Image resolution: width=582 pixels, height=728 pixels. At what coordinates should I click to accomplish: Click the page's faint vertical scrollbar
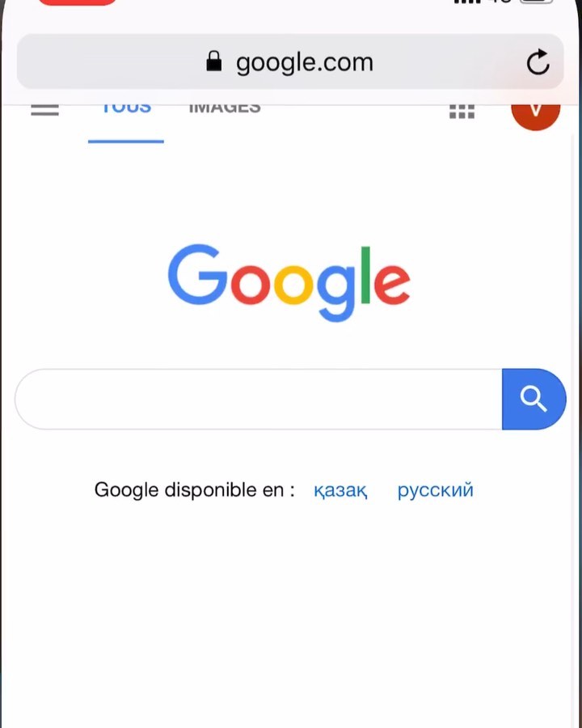click(x=574, y=432)
